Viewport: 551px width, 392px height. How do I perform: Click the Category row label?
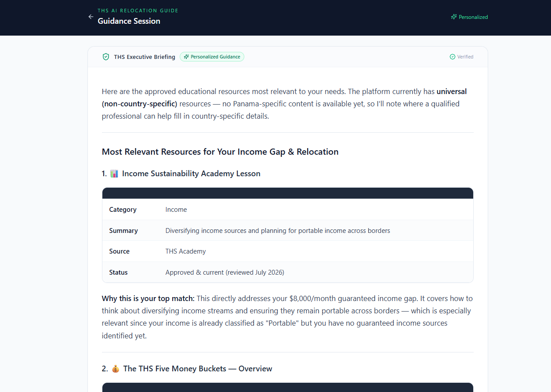[x=123, y=210]
